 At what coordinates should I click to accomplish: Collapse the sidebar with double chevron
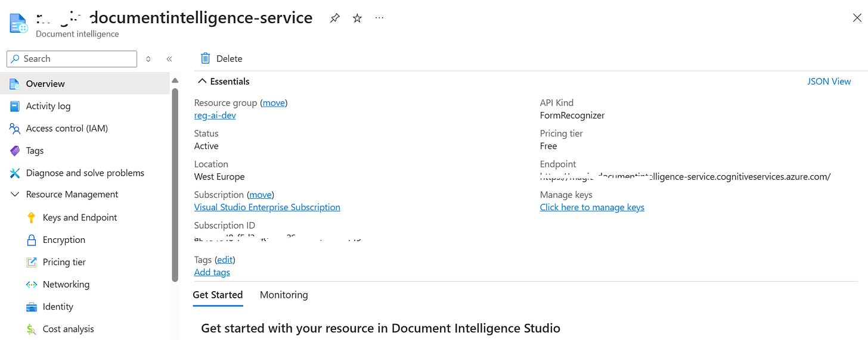(x=169, y=59)
